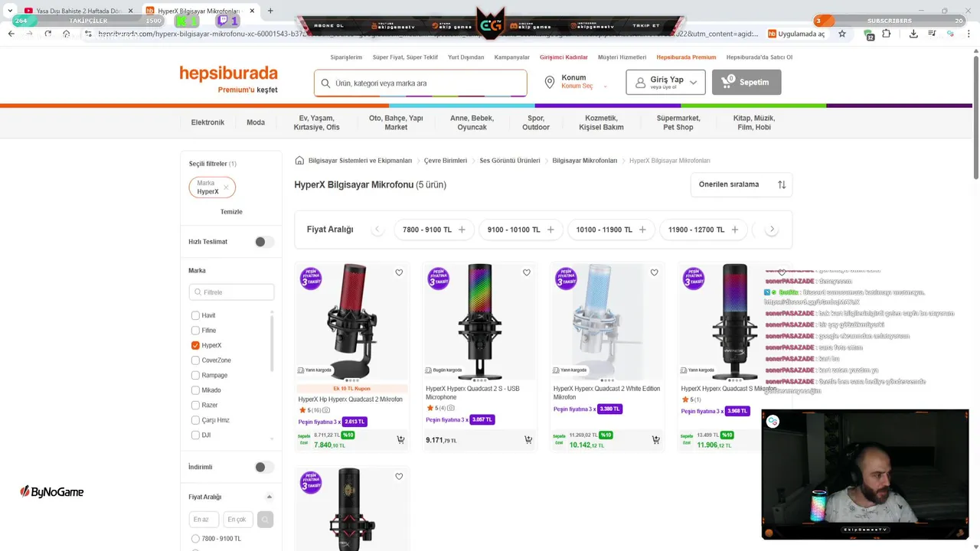Screen dimensions: 980x551
Task: Favorite the Quadcast 2 White Edition with heart
Action: click(654, 272)
